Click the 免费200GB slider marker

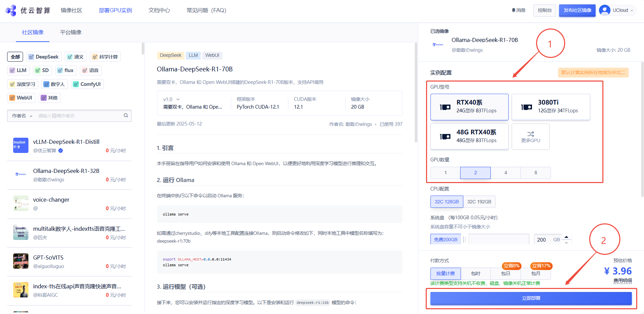point(446,240)
